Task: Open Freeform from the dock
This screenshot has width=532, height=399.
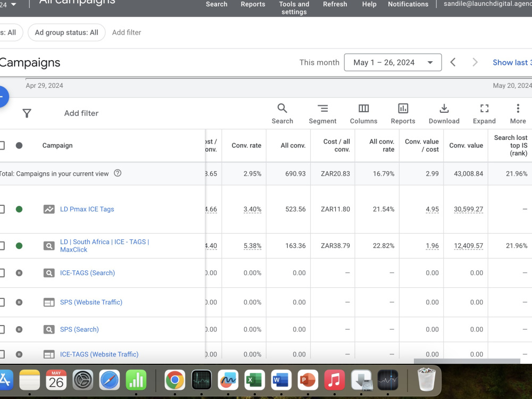Action: (228, 380)
